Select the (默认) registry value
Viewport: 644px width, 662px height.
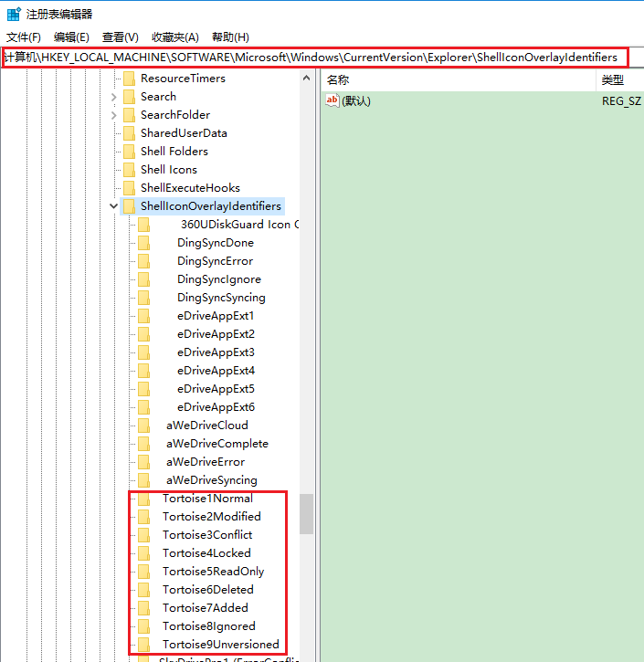pyautogui.click(x=356, y=101)
